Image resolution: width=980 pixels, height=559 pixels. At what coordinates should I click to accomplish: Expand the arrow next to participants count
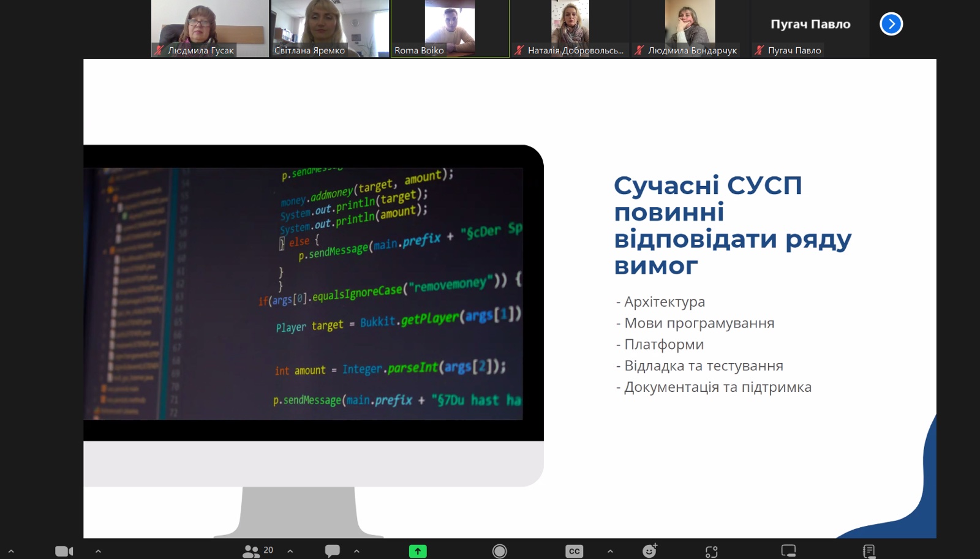click(x=290, y=551)
